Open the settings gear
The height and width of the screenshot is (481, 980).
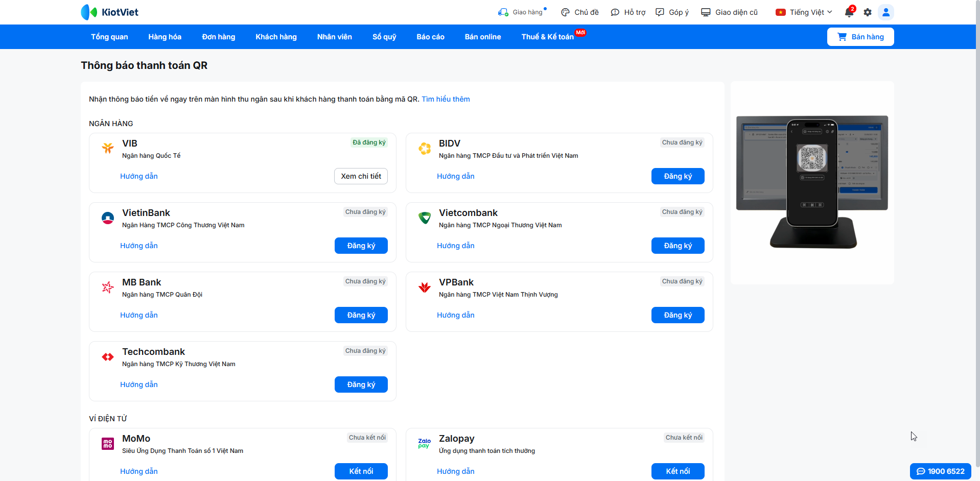click(868, 12)
